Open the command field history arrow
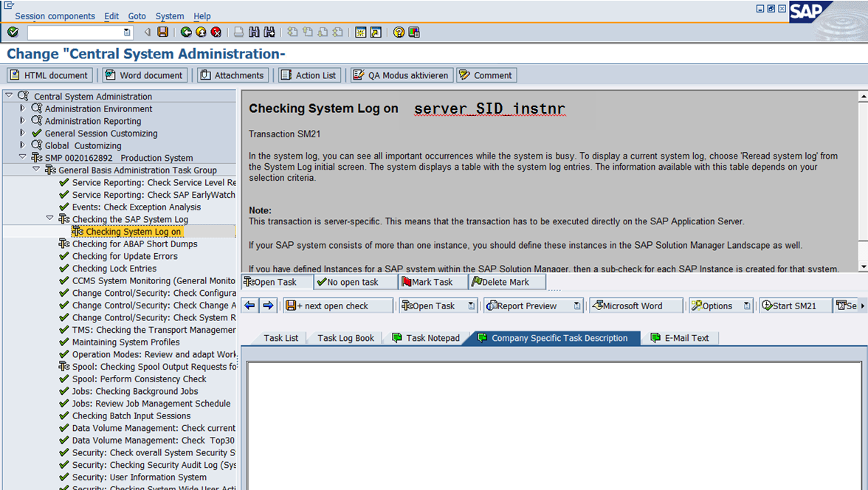Screen dimensions: 868x490 click(x=127, y=32)
